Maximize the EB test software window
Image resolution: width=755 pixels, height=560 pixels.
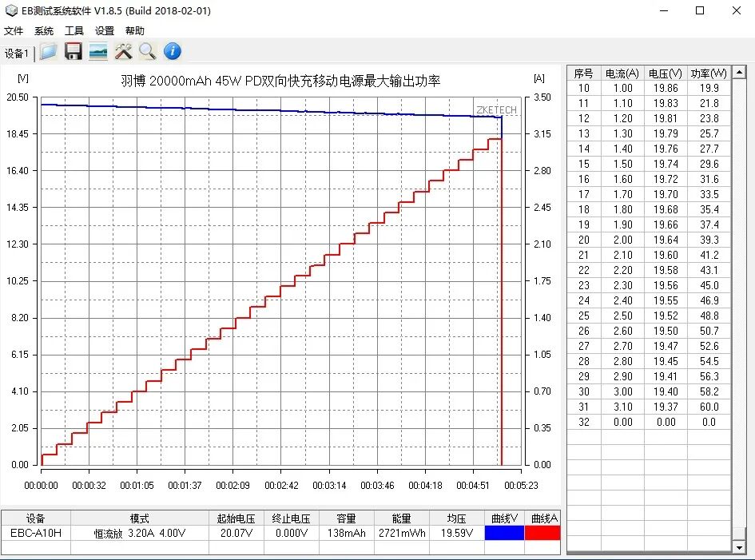[700, 10]
